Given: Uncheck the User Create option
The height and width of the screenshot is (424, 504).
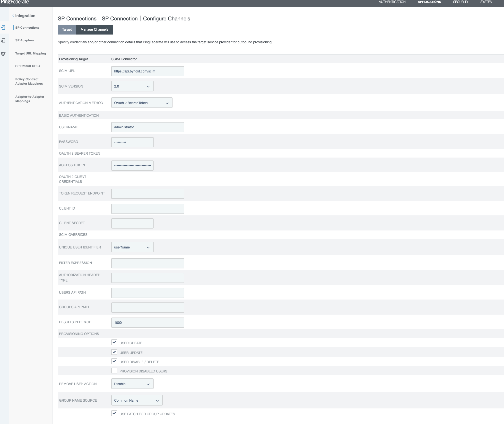Looking at the screenshot, I should point(114,343).
